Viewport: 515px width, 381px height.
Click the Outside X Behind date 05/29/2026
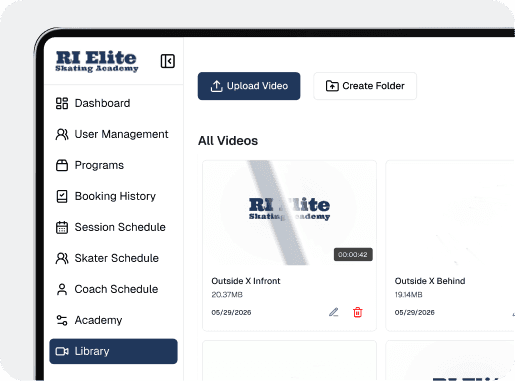[415, 312]
